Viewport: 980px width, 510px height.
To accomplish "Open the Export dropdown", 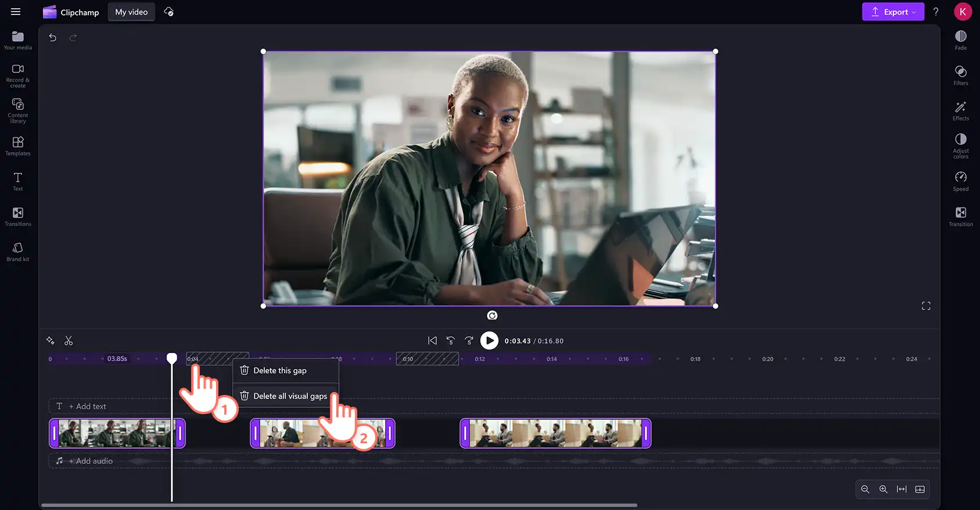I will pos(893,12).
